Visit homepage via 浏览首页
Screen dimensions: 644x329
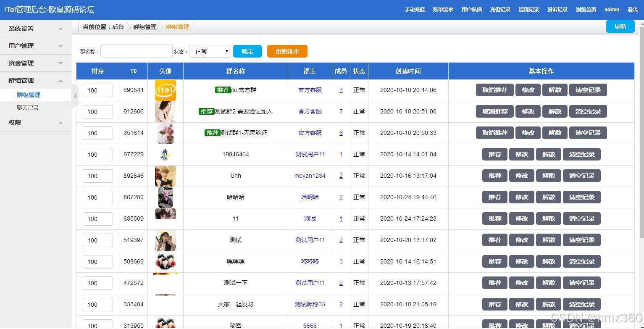[586, 9]
